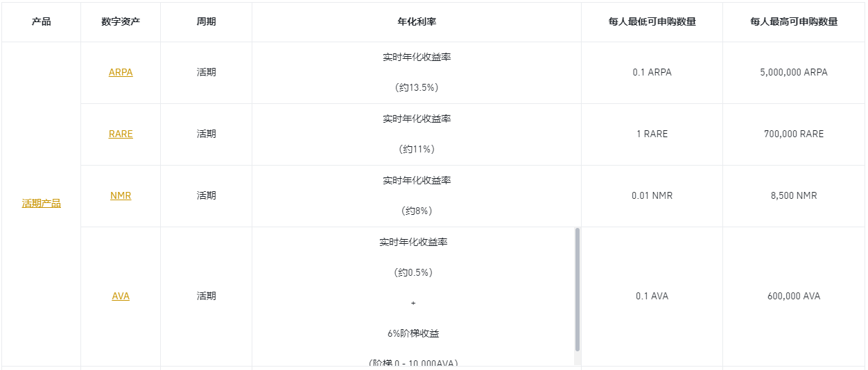868x370 pixels.
Task: Select the 每人最高可申购数量 column header
Action: [x=794, y=21]
